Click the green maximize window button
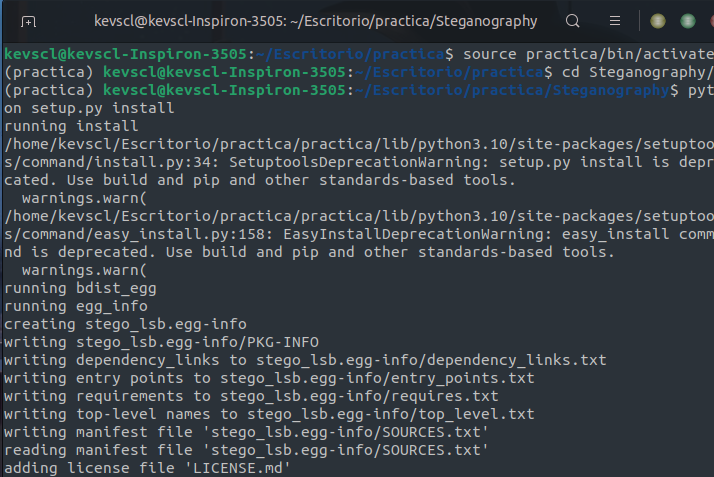 pos(688,21)
